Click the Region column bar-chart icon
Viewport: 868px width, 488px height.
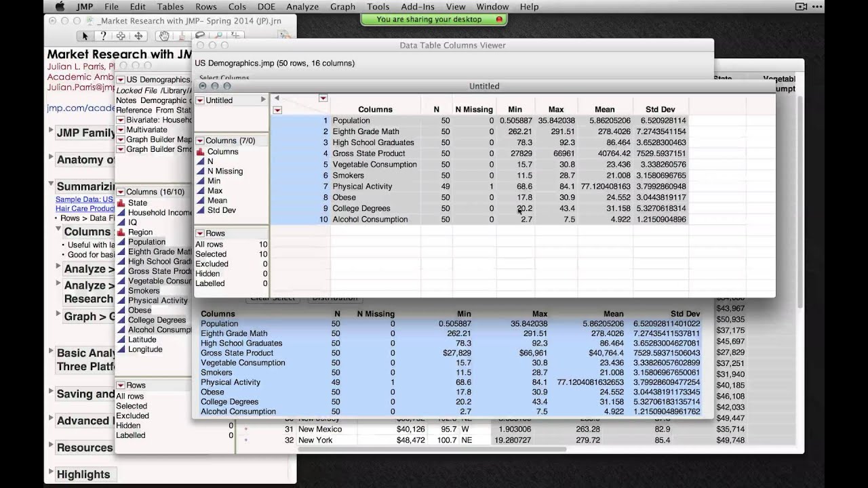click(121, 232)
